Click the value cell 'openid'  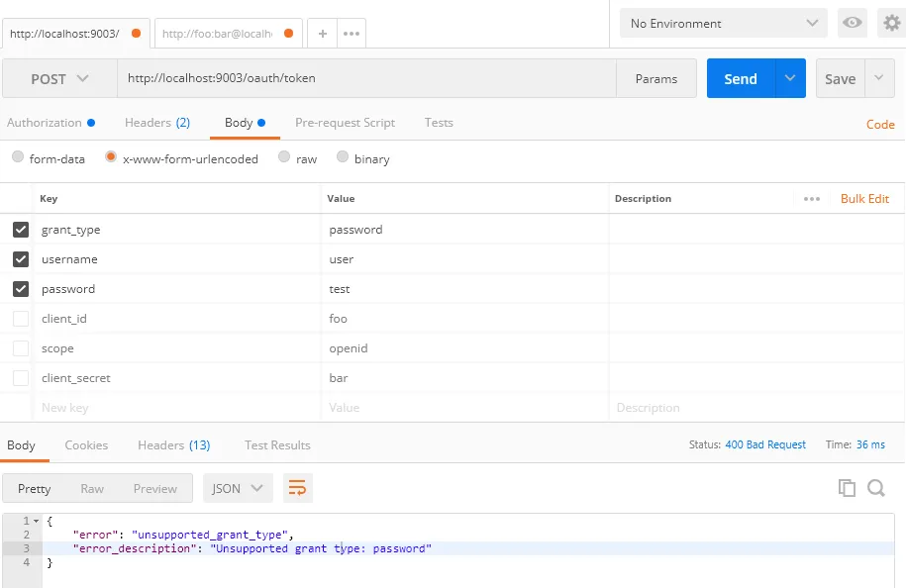464,348
